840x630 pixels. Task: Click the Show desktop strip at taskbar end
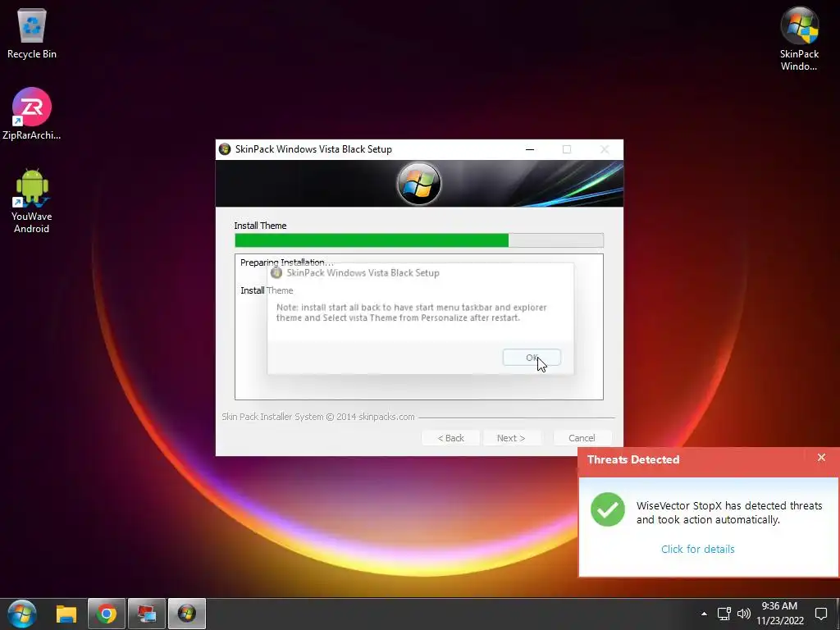pyautogui.click(x=838, y=614)
